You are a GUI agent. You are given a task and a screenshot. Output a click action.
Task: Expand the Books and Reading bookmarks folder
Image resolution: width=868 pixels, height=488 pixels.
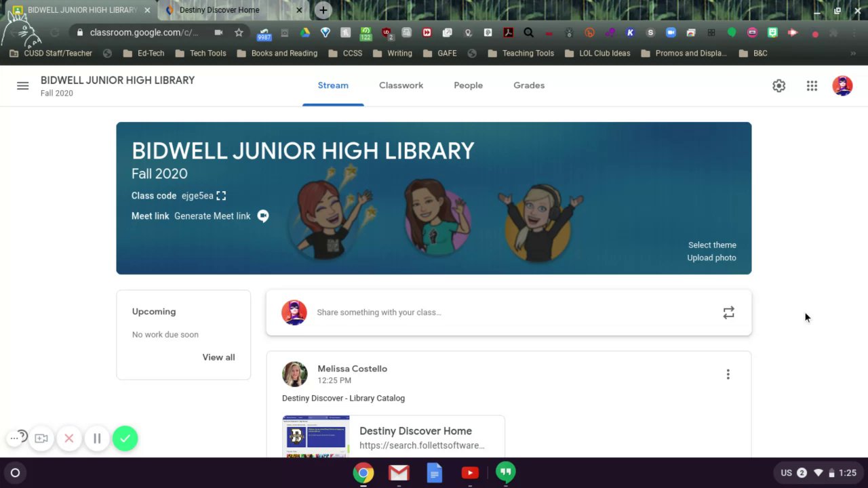pyautogui.click(x=277, y=53)
